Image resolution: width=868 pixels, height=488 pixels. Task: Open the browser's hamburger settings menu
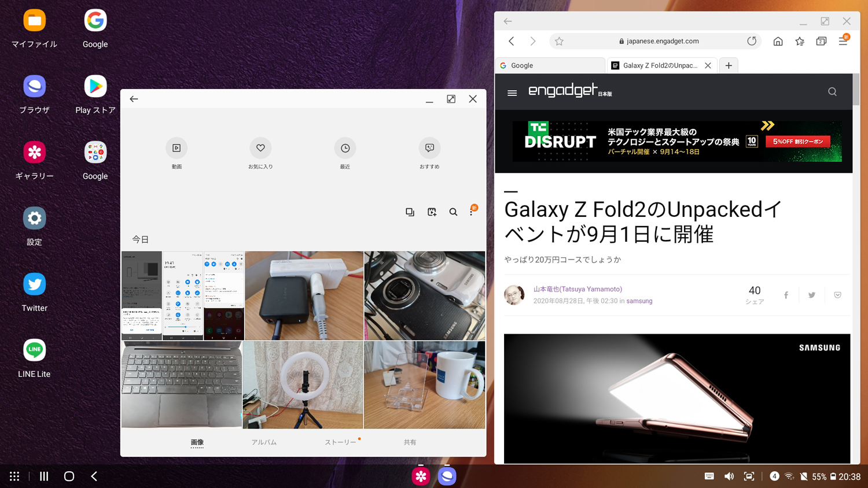tap(843, 41)
